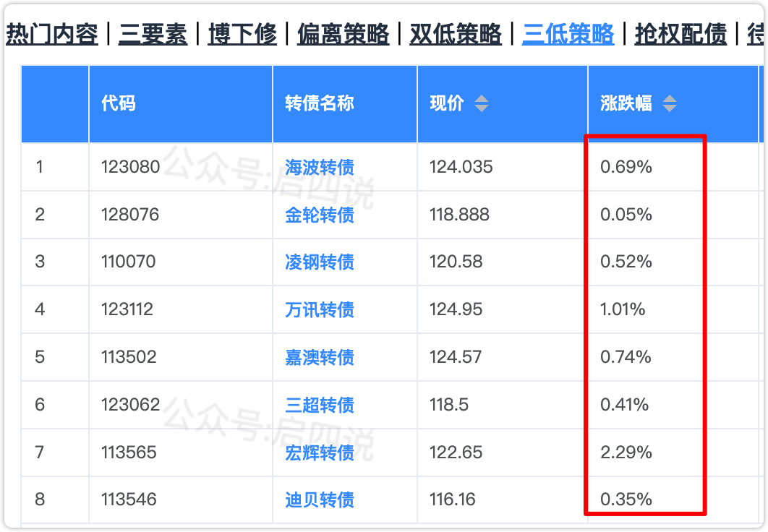This screenshot has width=768, height=532.
Task: Select the 博下修 tab
Action: click(x=242, y=34)
